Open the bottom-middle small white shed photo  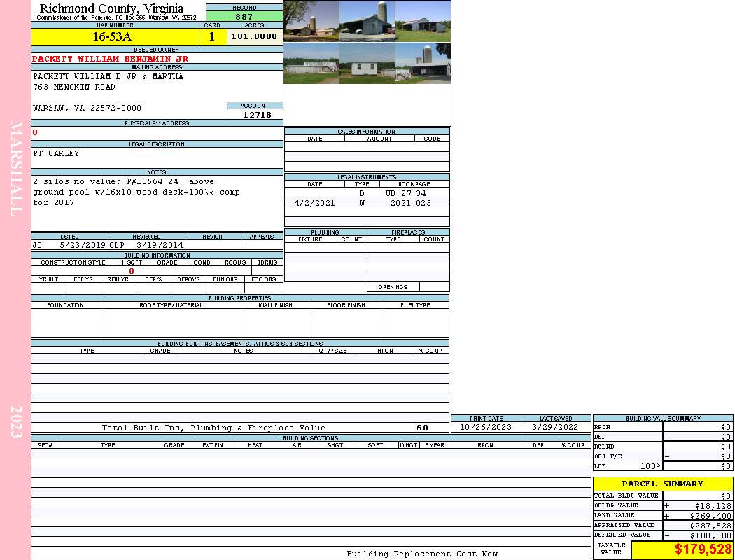click(x=367, y=63)
